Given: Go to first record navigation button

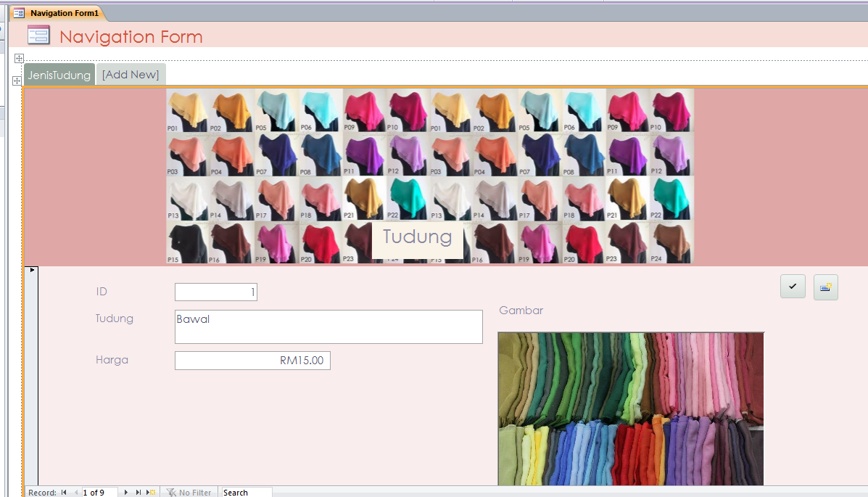Looking at the screenshot, I should (x=65, y=492).
